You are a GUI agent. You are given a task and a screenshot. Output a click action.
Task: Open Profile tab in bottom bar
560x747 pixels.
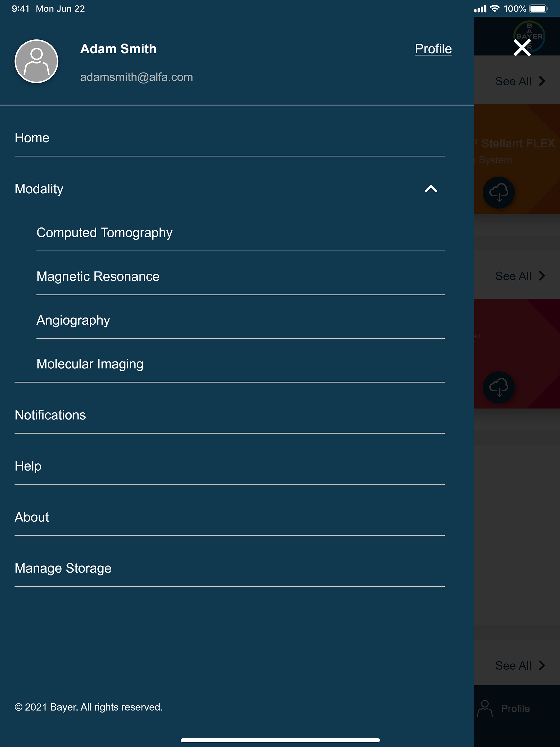point(504,708)
